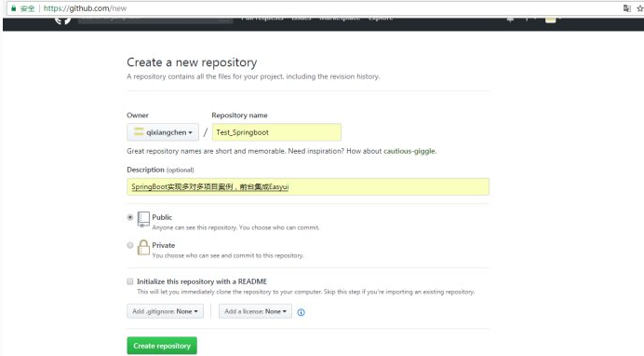Focus the Repository name field with Test_Springboot
This screenshot has width=644, height=356.
tap(276, 132)
